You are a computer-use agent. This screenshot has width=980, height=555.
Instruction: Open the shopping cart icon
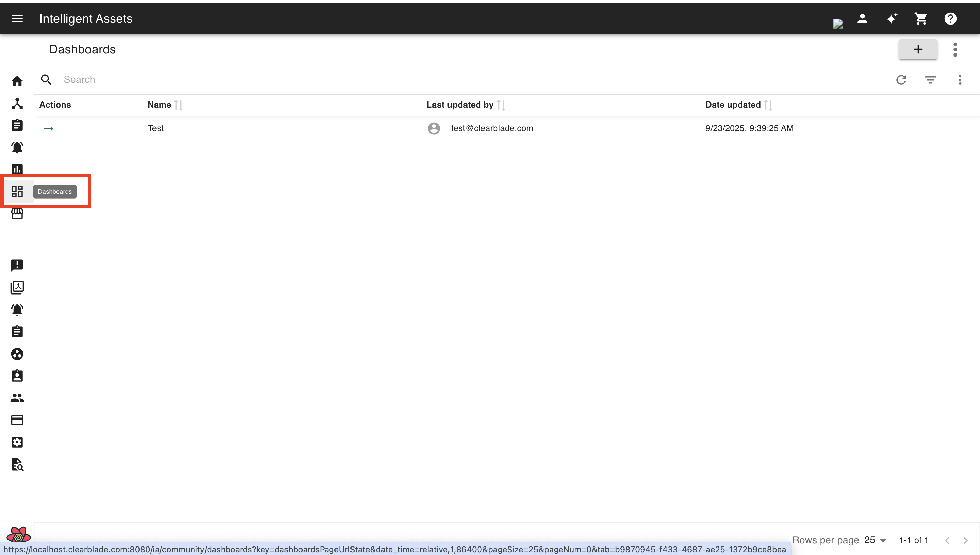tap(920, 19)
